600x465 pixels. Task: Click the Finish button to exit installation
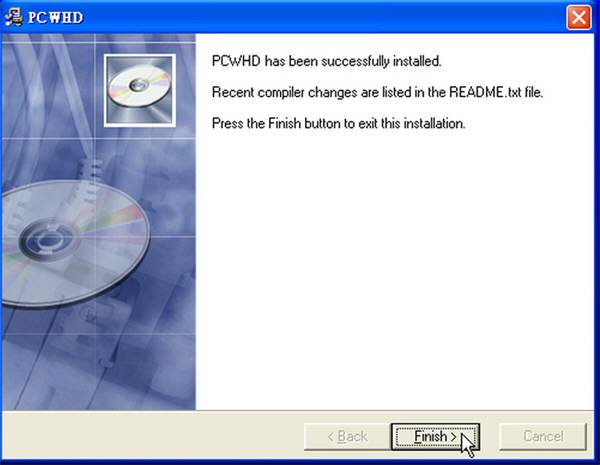coord(435,436)
